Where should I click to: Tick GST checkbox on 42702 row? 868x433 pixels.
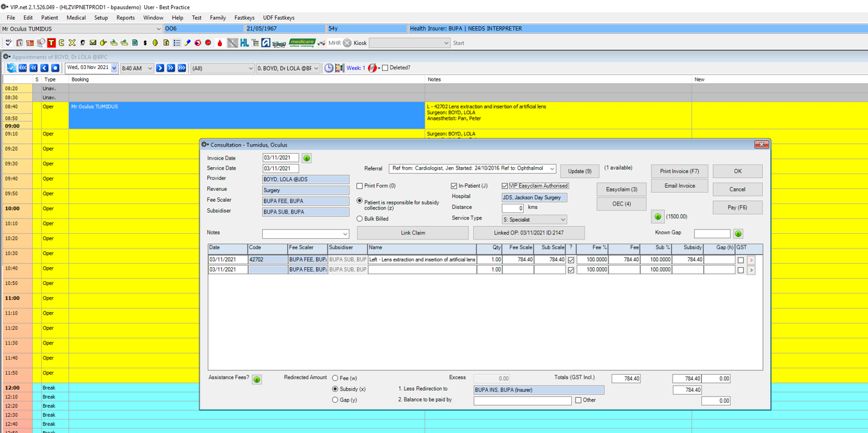[x=740, y=260]
